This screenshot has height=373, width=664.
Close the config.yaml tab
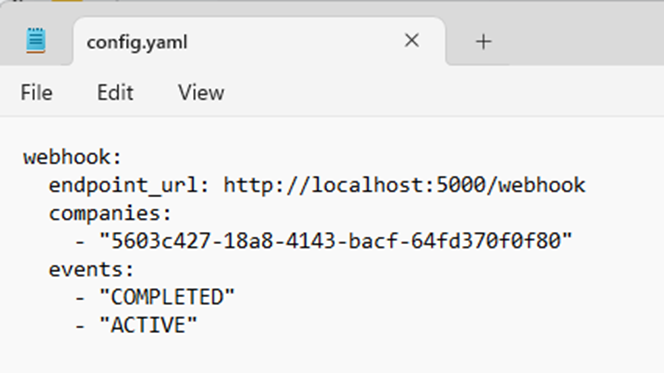tap(412, 41)
